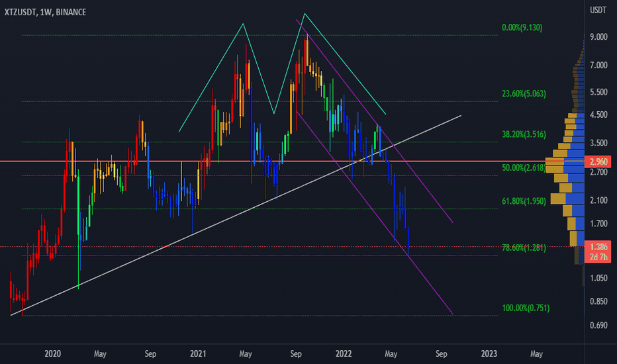Viewport: 617px width, 364px height.
Task: Select the 23.60%(5.063) Fibonacci level label
Action: pos(524,94)
